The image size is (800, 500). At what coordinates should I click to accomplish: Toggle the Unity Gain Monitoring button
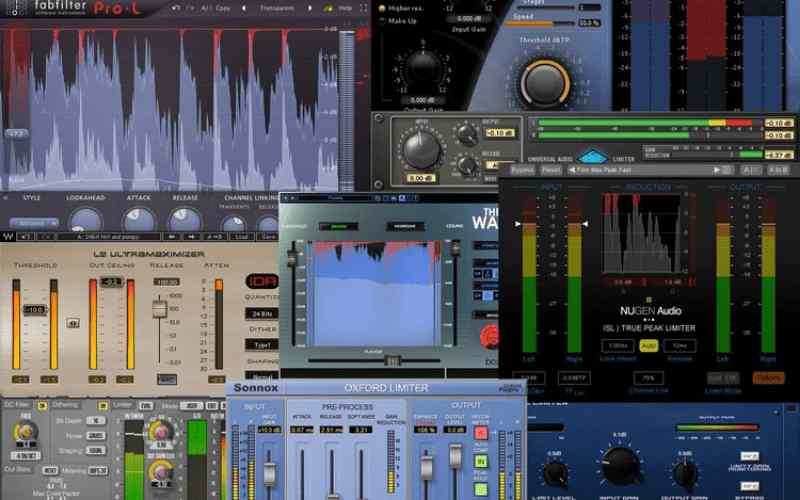pos(749,456)
